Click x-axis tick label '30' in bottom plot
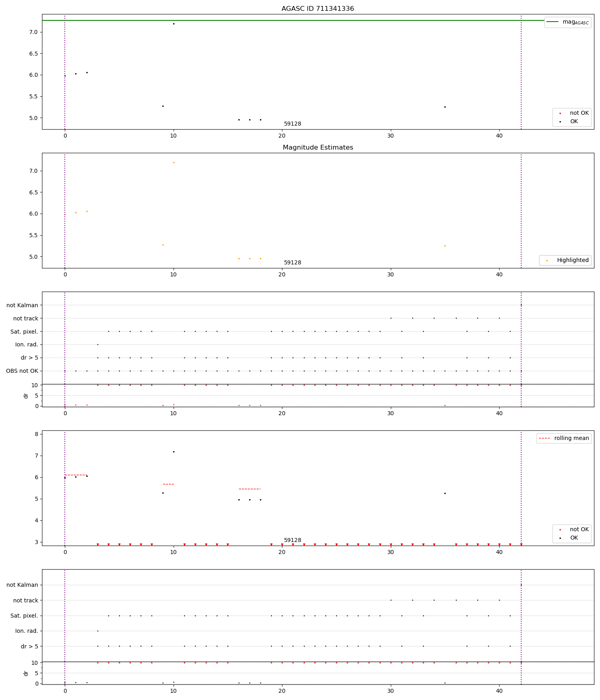Screen dimensions: 600x700 pyautogui.click(x=391, y=691)
